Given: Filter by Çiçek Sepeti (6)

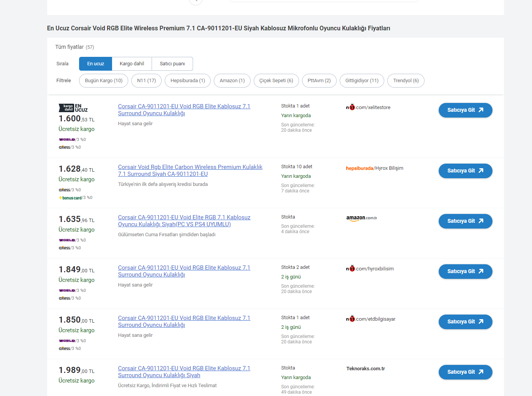Looking at the screenshot, I should click(x=276, y=81).
